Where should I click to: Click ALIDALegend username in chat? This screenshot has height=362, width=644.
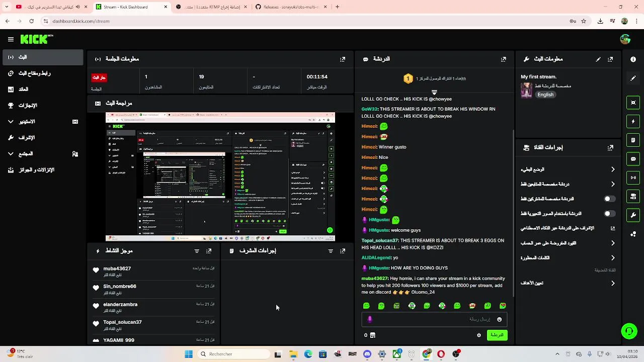coord(376,257)
